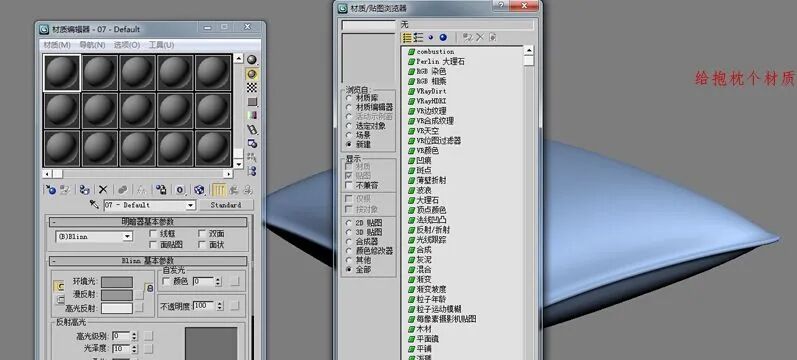
Task: Switch browser to View List + Icons
Action: [x=419, y=38]
